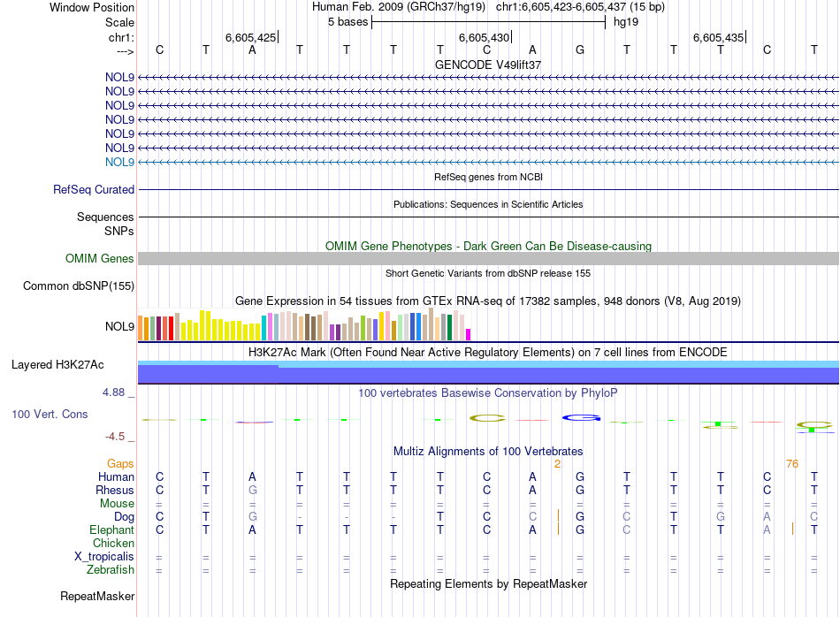Open the Multiz Alignments of 100 Vertebrates title
Screen dimensions: 840x617
click(488, 452)
